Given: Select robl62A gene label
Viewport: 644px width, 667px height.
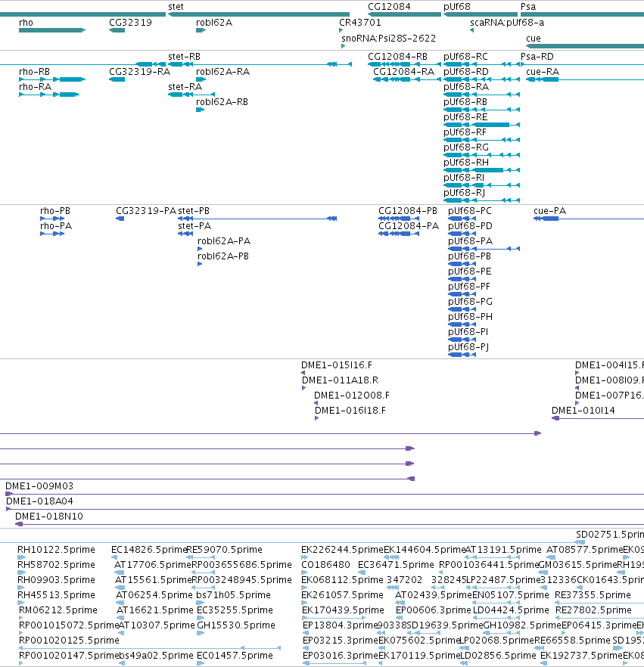Looking at the screenshot, I should click(214, 23).
